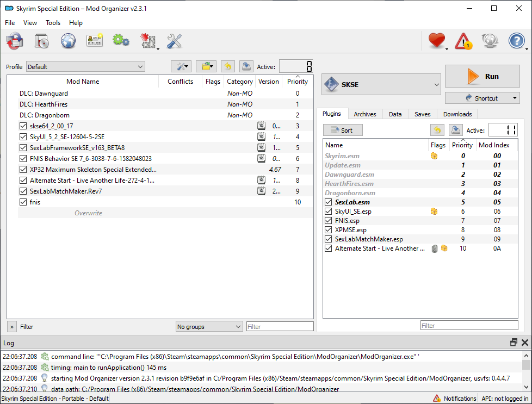This screenshot has width=532, height=404.
Task: Click plugin list create backup icon
Action: pos(456,130)
